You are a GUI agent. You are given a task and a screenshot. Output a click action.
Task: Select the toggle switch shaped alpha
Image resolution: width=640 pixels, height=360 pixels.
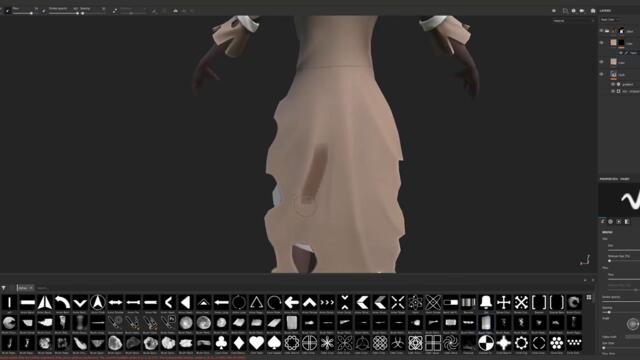(x=451, y=302)
